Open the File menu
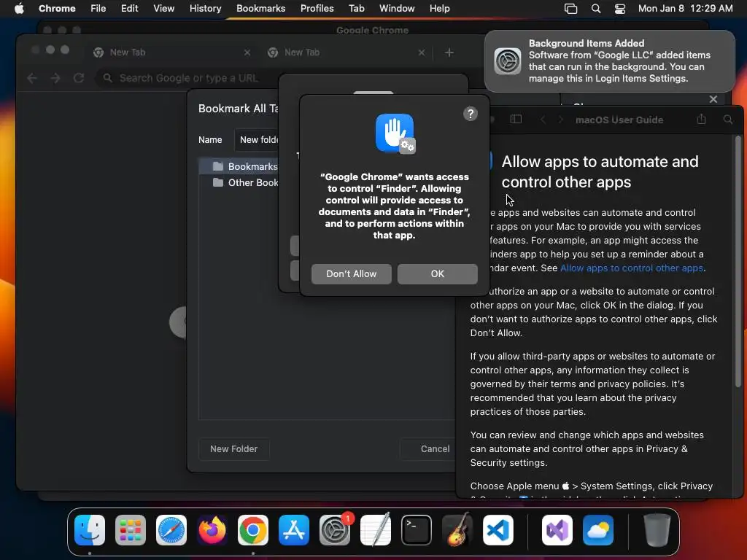 click(x=98, y=8)
